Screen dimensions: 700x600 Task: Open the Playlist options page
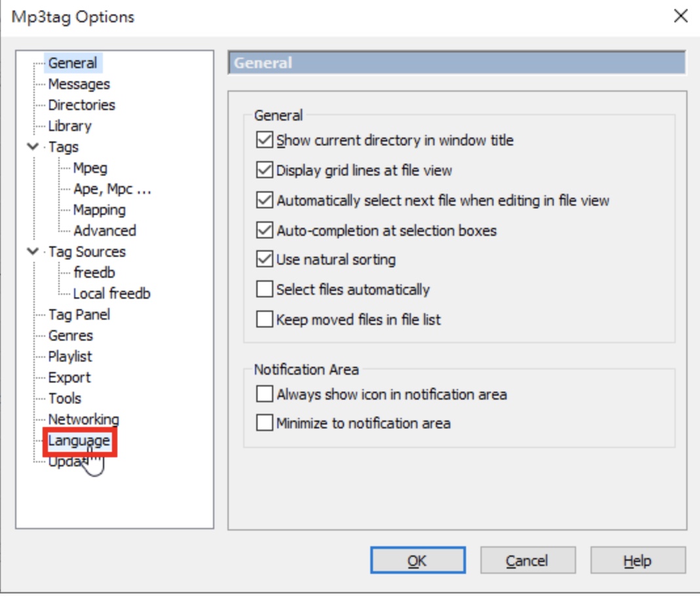[70, 356]
